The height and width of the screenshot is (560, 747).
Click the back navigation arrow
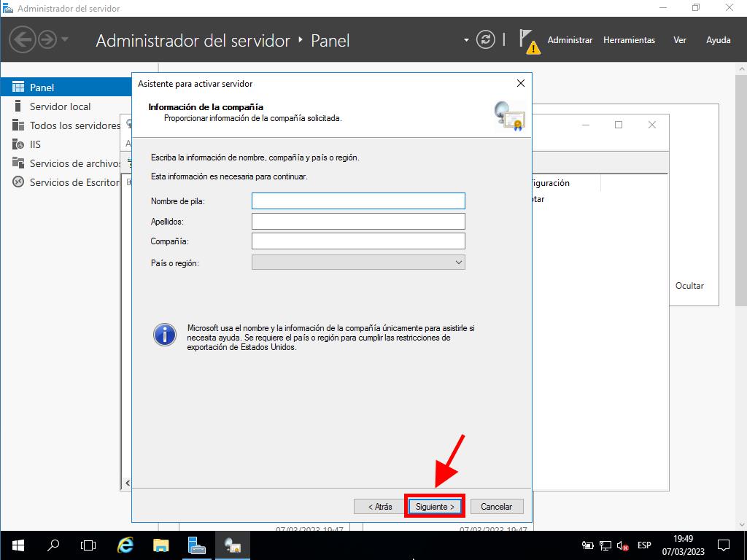pos(23,39)
